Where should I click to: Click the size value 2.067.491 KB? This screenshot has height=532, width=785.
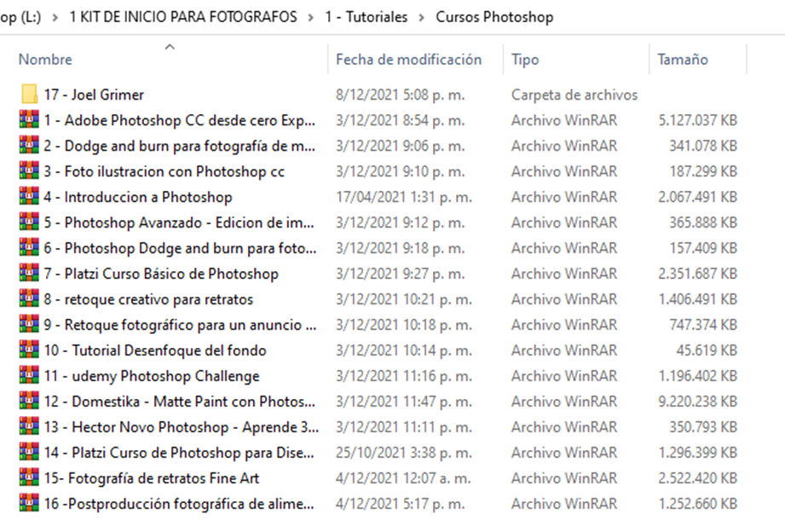[x=698, y=197]
